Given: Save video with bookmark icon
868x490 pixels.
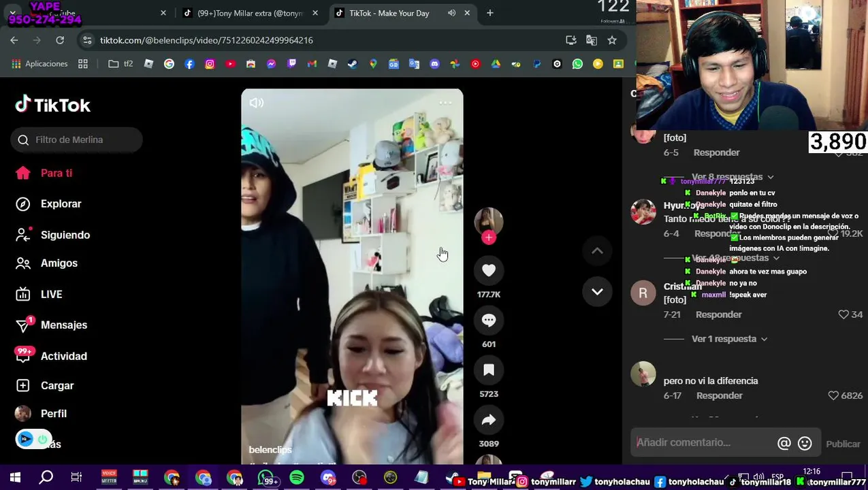Looking at the screenshot, I should click(x=489, y=370).
